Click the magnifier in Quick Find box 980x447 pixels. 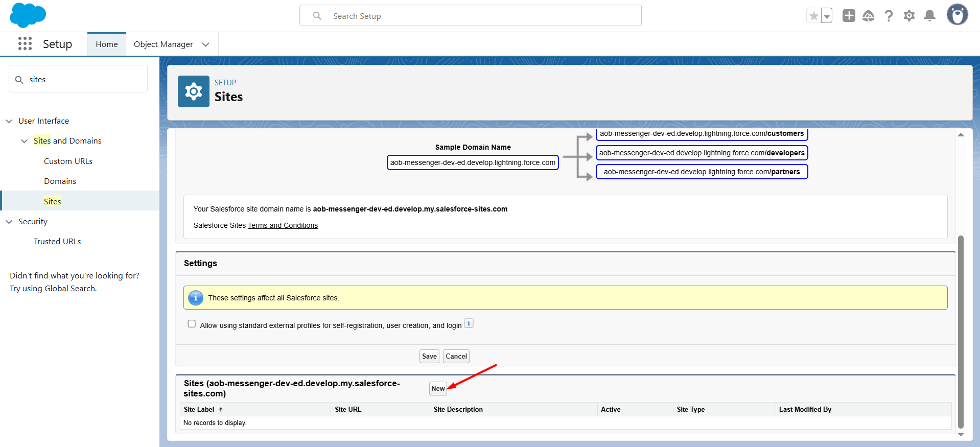(19, 80)
